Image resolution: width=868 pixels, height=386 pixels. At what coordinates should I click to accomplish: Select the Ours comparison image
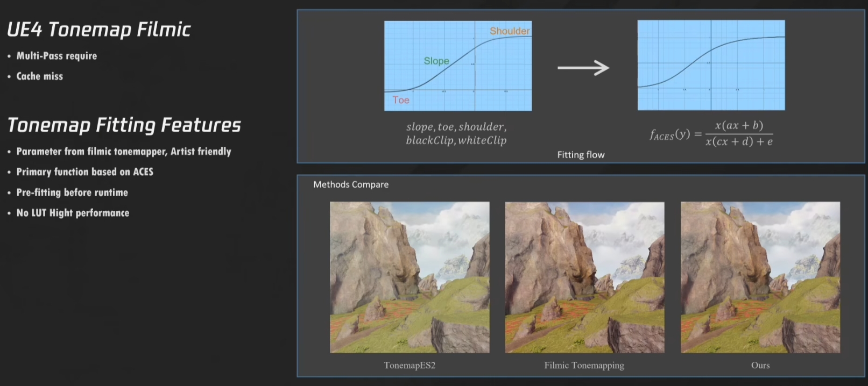[760, 277]
